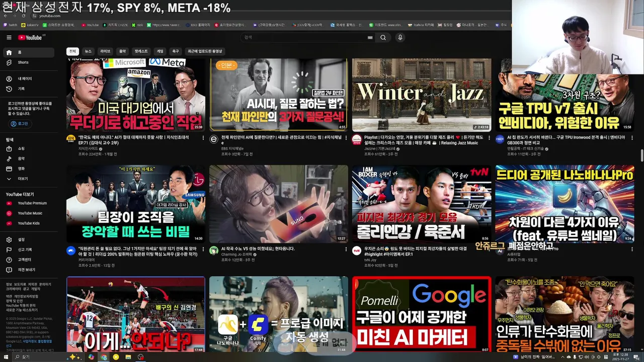This screenshot has width=644, height=362.
Task: Open more options for 지식인사이드 video
Action: [203, 137]
